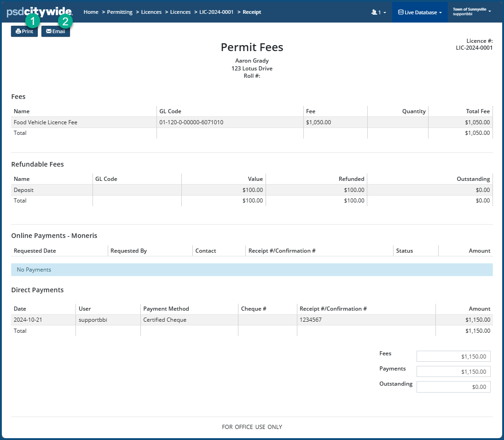Open the psdcitywide logo home
The width and height of the screenshot is (504, 440).
(x=39, y=12)
